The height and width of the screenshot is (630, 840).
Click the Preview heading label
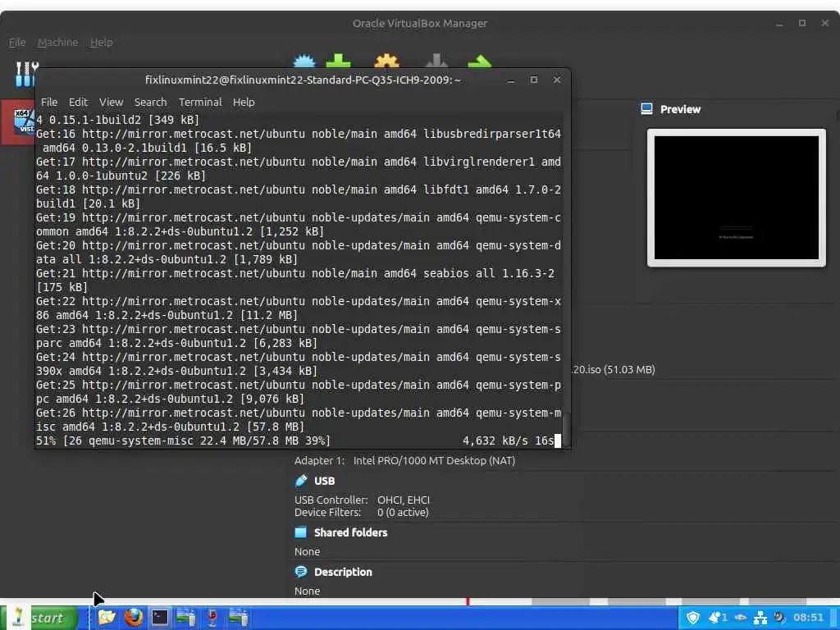pyautogui.click(x=680, y=109)
